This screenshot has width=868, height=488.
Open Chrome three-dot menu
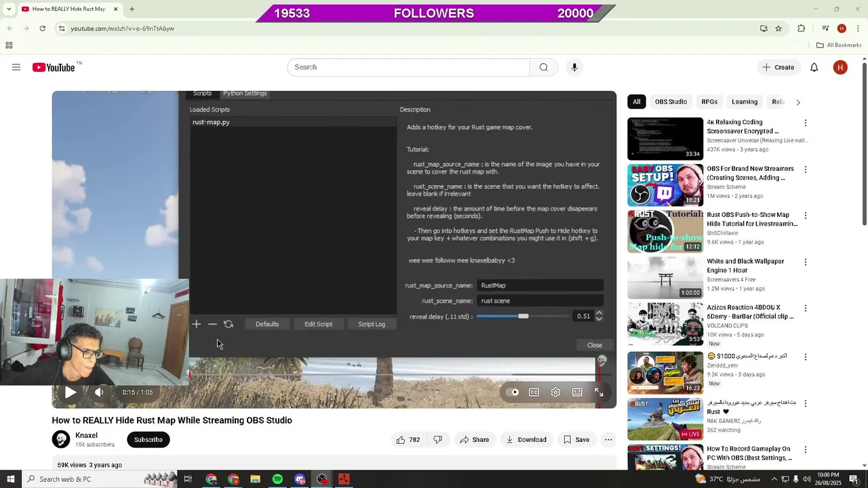(857, 28)
